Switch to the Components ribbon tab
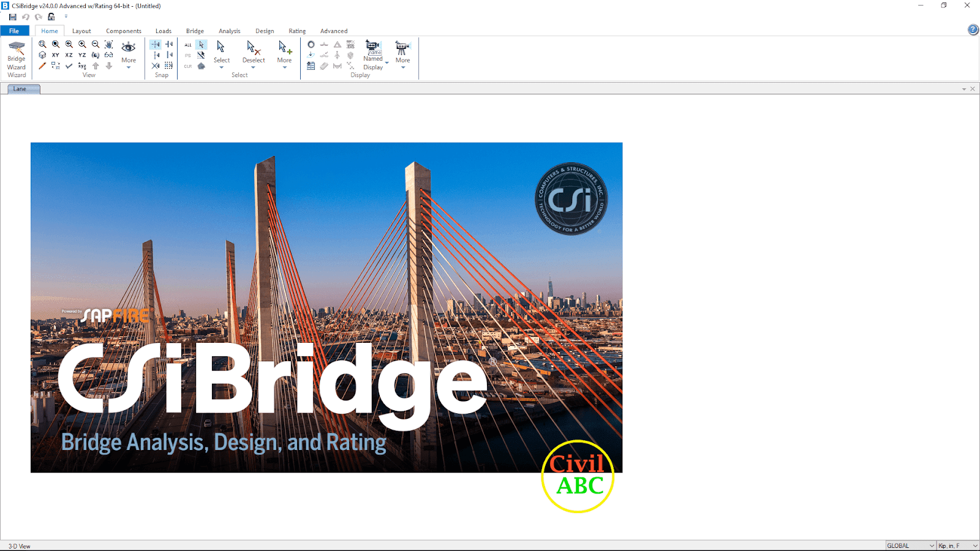980x551 pixels. 123,31
